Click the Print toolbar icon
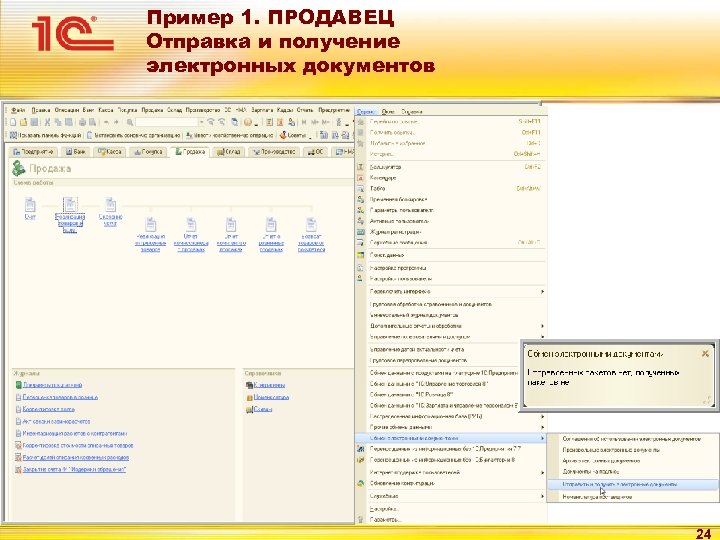The width and height of the screenshot is (720, 540). (82, 122)
